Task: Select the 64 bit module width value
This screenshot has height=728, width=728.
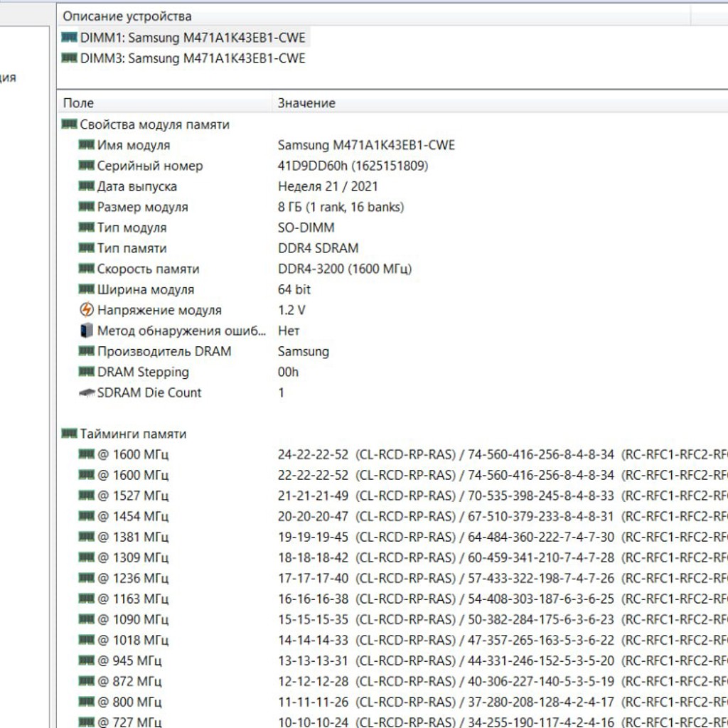Action: point(294,289)
